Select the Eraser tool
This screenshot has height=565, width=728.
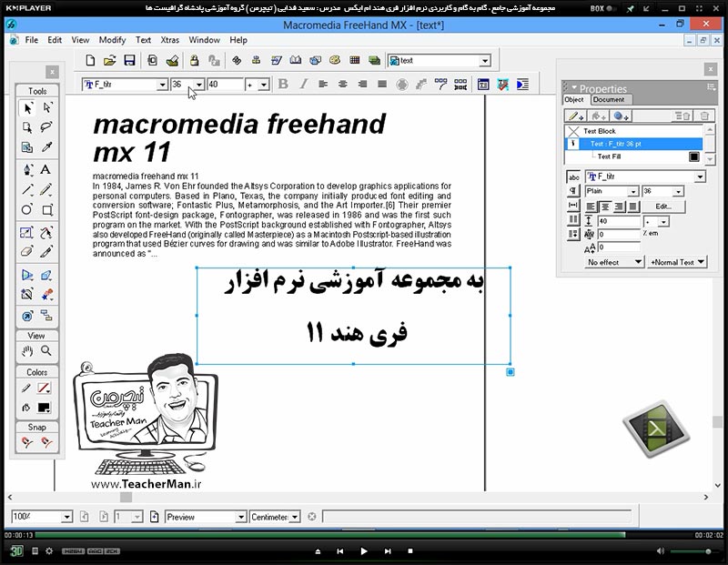[x=27, y=252]
